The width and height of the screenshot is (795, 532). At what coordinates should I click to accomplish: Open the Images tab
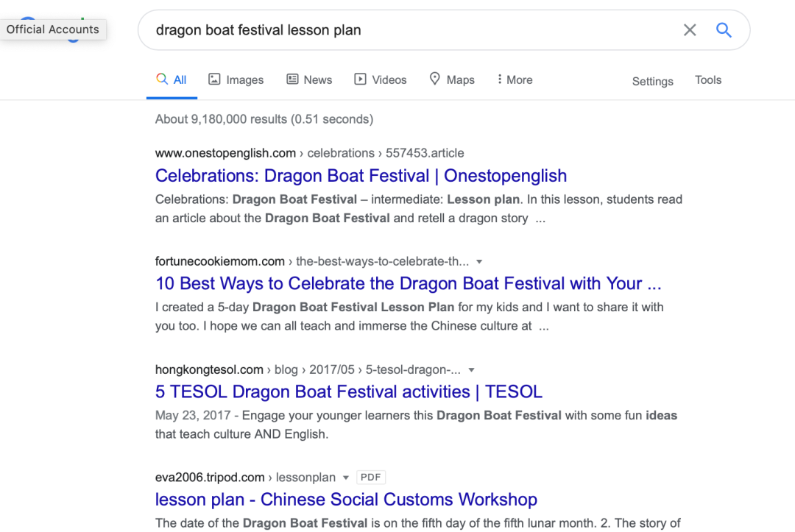click(x=236, y=79)
